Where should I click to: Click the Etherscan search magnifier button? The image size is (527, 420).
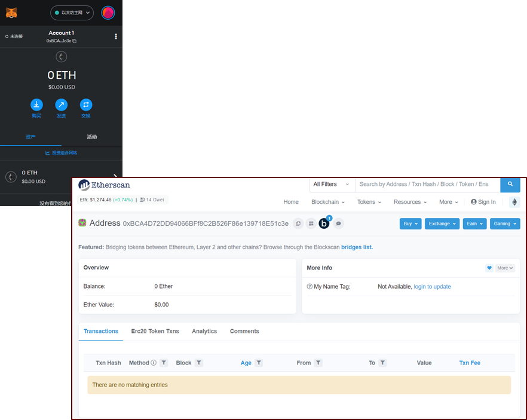[510, 184]
